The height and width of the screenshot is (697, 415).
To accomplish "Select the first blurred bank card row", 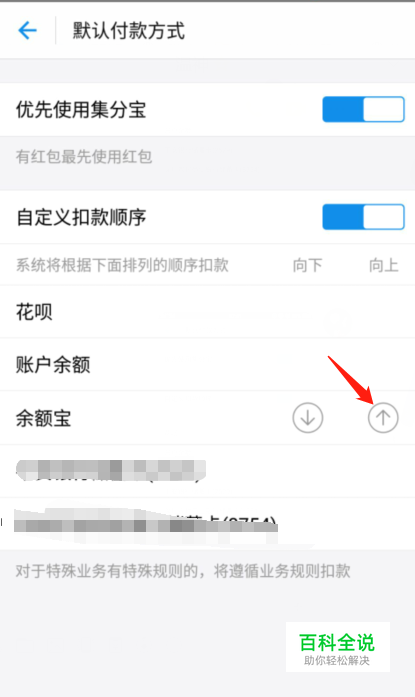I will click(x=208, y=471).
